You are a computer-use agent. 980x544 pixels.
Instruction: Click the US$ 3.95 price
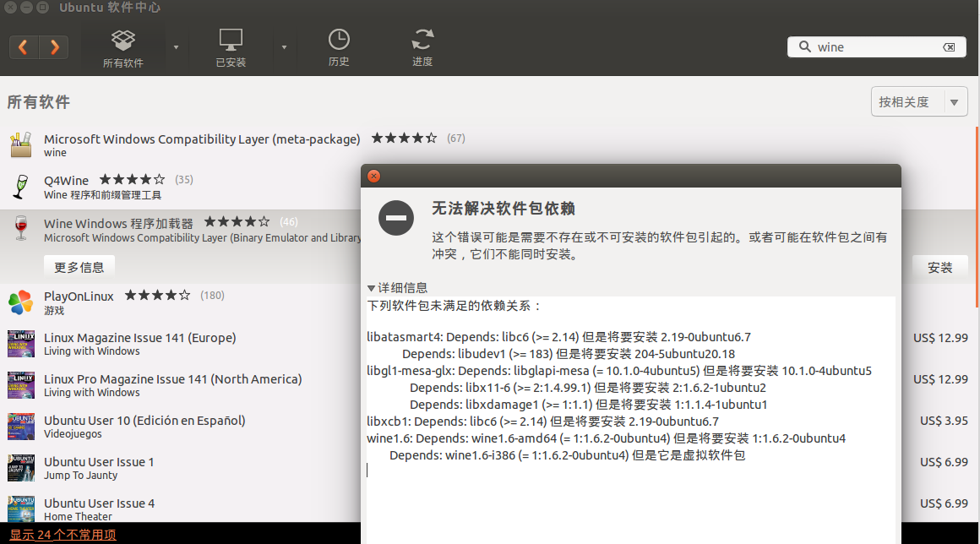(944, 421)
